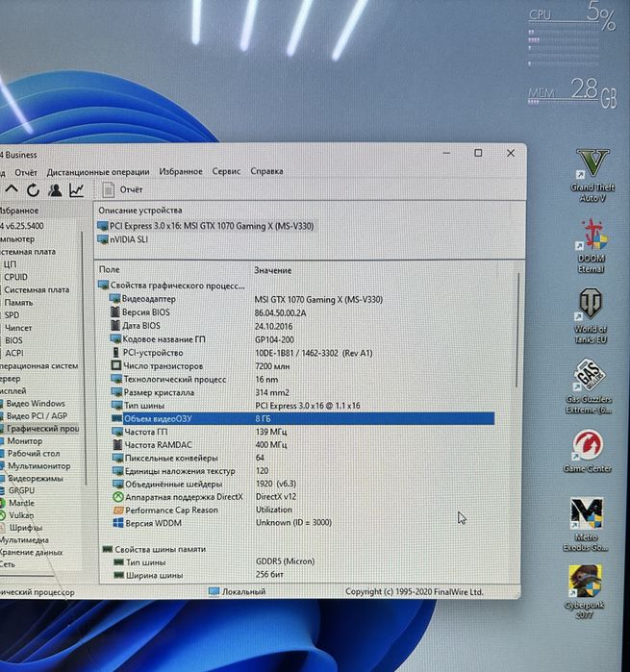Viewport: 630px width, 672px height.
Task: Select BIOS tree item
Action: (13, 340)
